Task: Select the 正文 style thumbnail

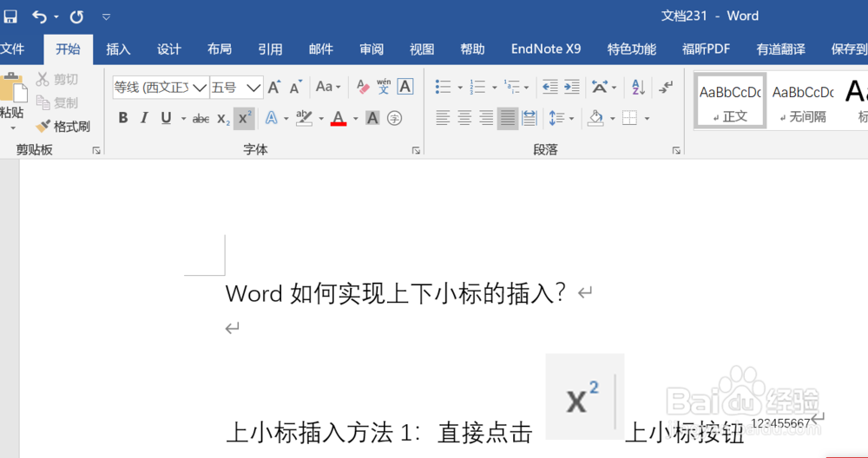Action: pyautogui.click(x=730, y=101)
